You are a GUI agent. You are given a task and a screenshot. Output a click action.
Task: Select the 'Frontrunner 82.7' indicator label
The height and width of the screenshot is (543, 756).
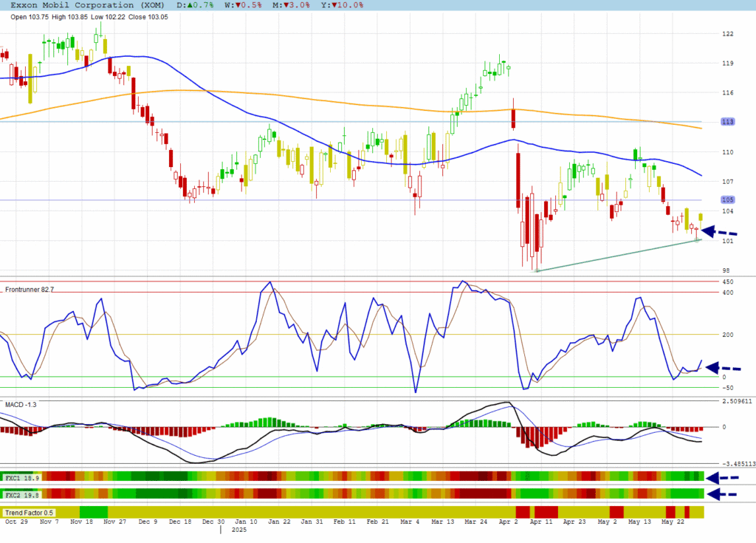(x=30, y=290)
